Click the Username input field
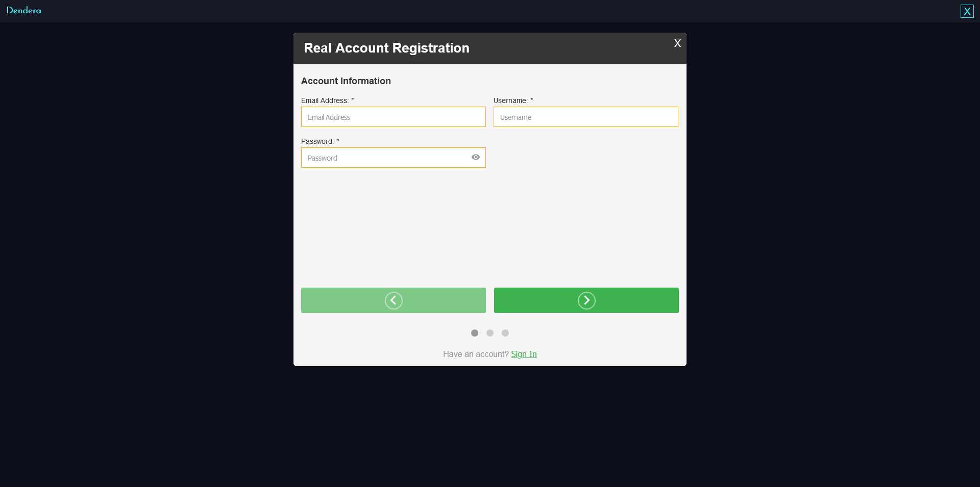This screenshot has width=980, height=487. [x=585, y=117]
